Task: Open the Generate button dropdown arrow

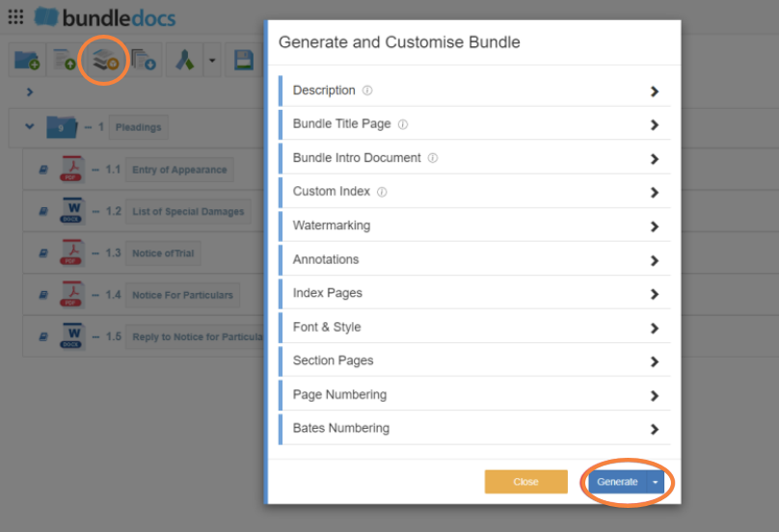Action: pyautogui.click(x=656, y=482)
